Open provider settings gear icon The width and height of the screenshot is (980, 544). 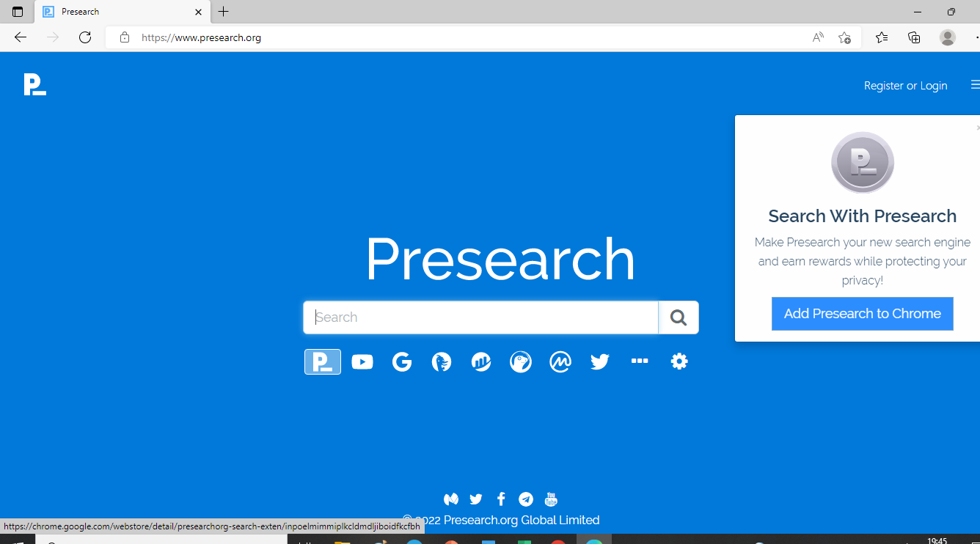click(679, 361)
